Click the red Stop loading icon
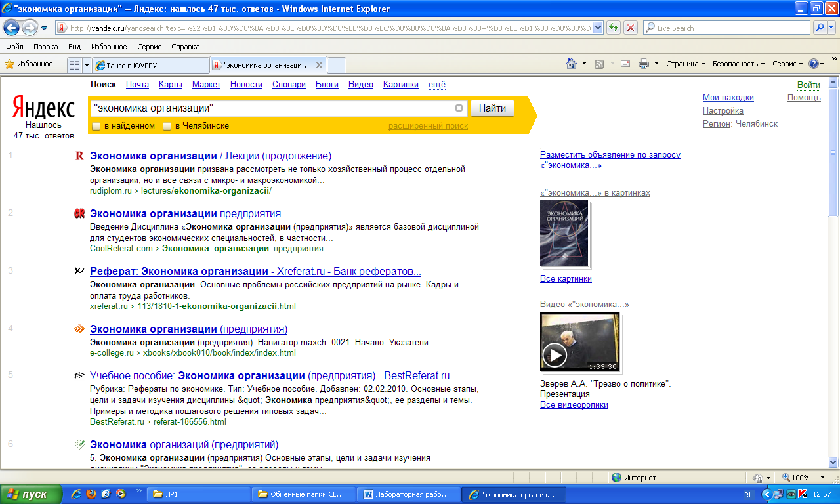Screen dimensions: 840x504 coord(630,28)
